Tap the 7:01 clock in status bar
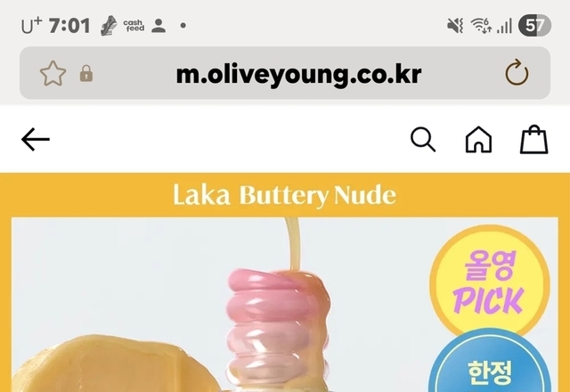Viewport: 570px width, 392px height. coord(69,26)
